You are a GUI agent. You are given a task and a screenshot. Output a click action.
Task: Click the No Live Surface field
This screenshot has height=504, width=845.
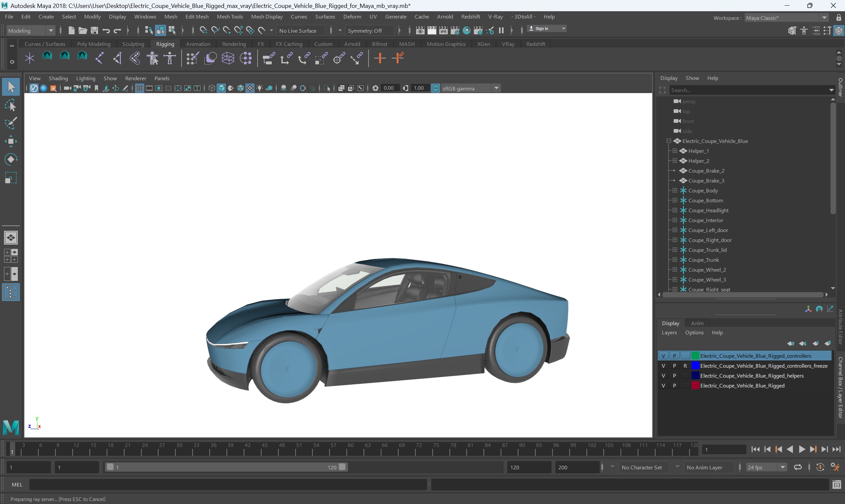click(301, 31)
